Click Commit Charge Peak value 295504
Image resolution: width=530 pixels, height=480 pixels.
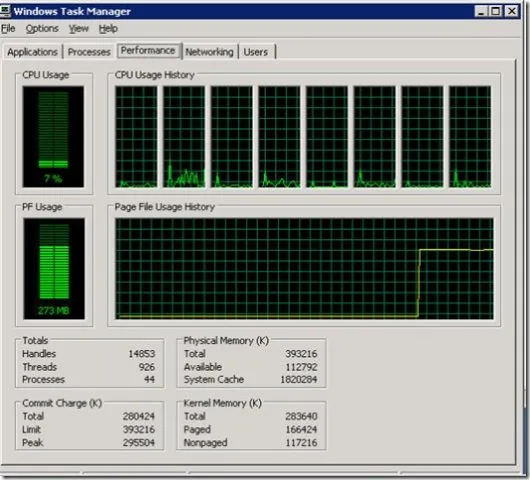coord(139,442)
